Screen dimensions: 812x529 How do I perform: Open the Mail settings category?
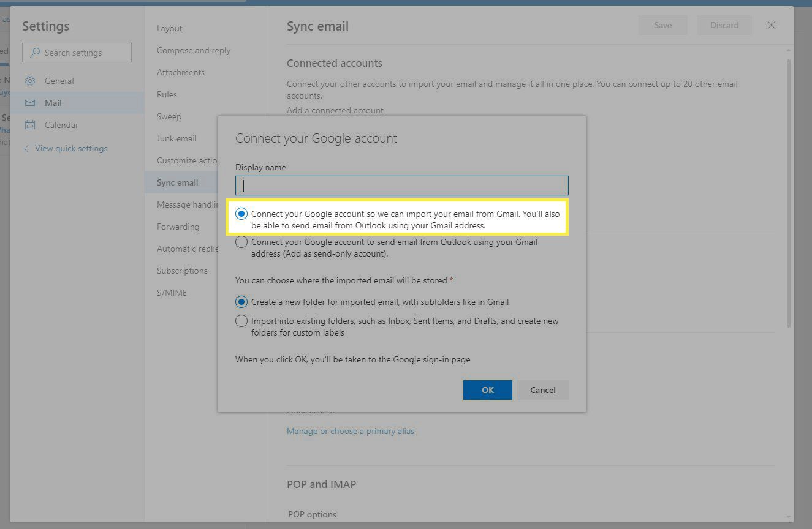click(77, 103)
